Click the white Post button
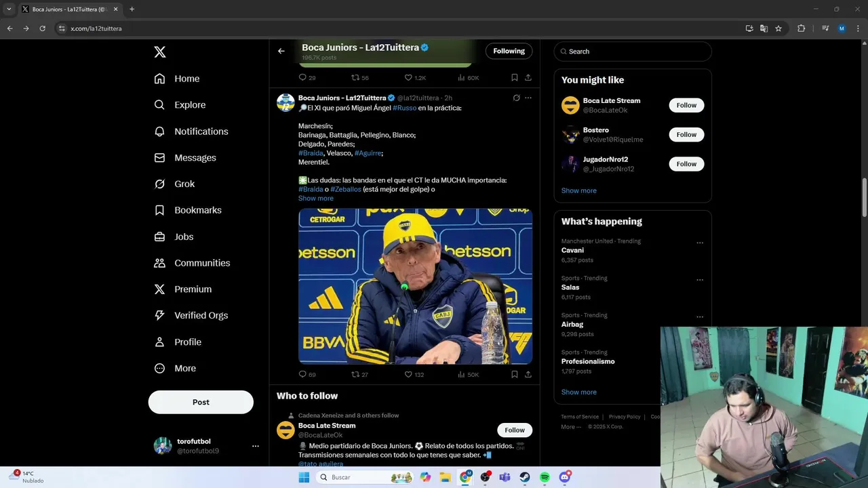Viewport: 868px width, 488px height. pos(201,402)
